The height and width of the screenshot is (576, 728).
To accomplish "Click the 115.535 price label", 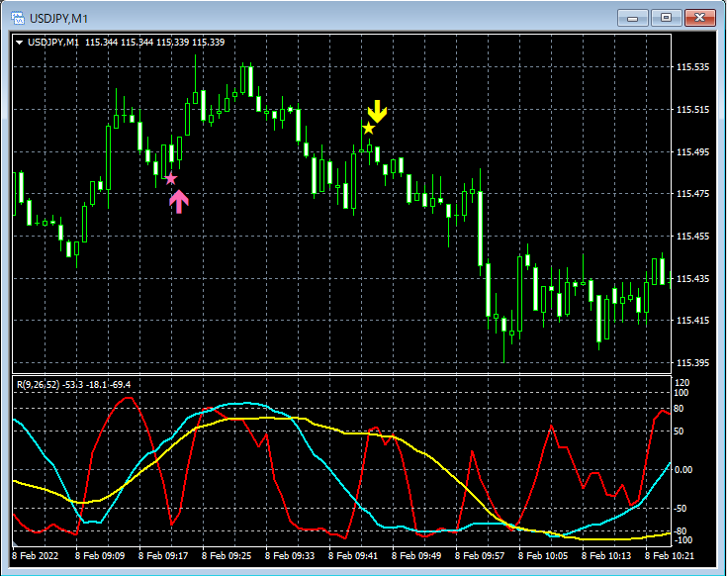I will coord(692,67).
